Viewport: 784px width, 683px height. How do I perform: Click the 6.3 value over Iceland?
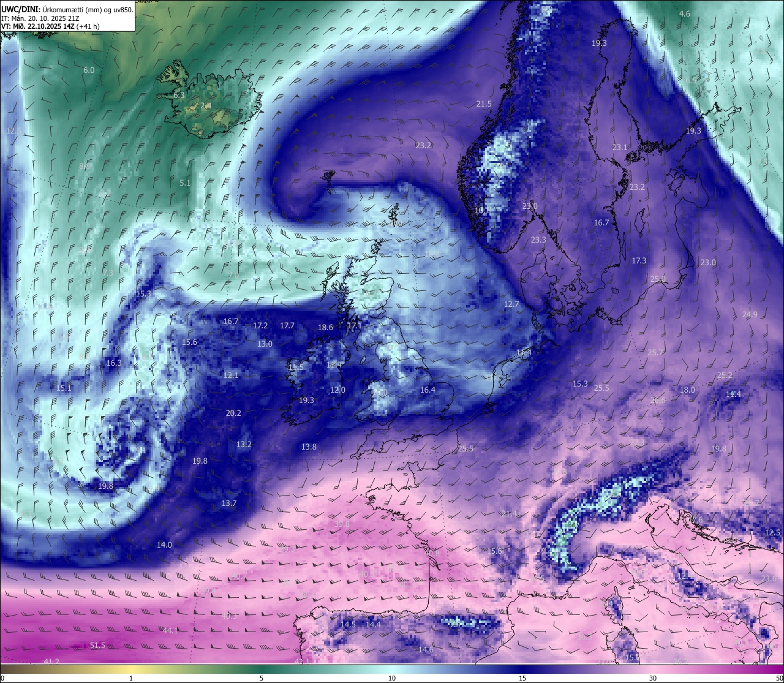coord(179,96)
